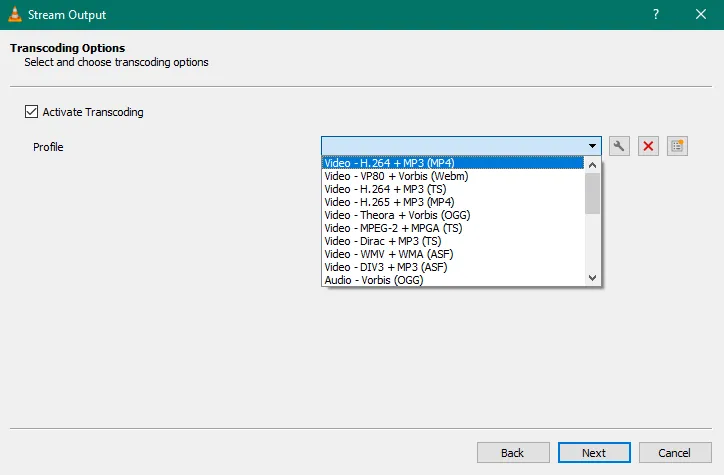
Task: Click the profile list scroll up arrow
Action: (x=592, y=165)
